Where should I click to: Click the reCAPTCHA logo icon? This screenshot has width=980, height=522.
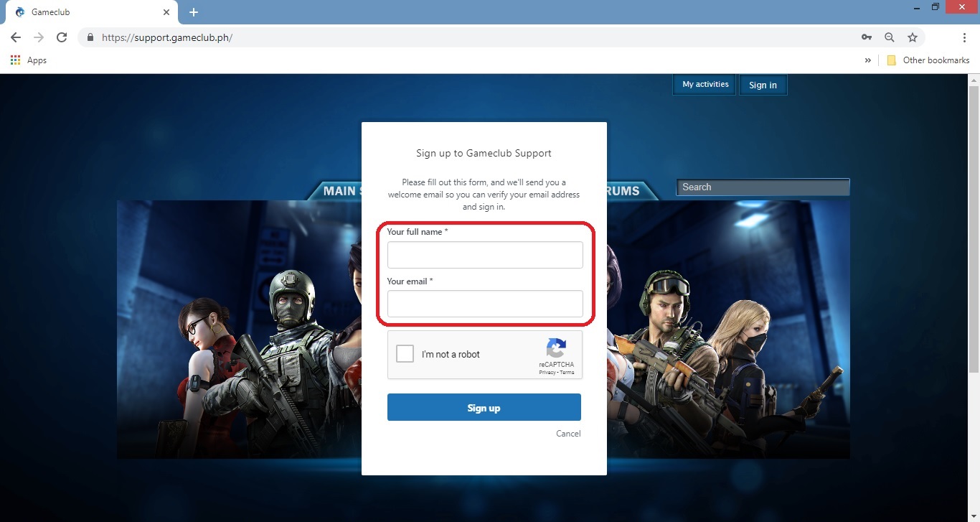[x=556, y=350]
